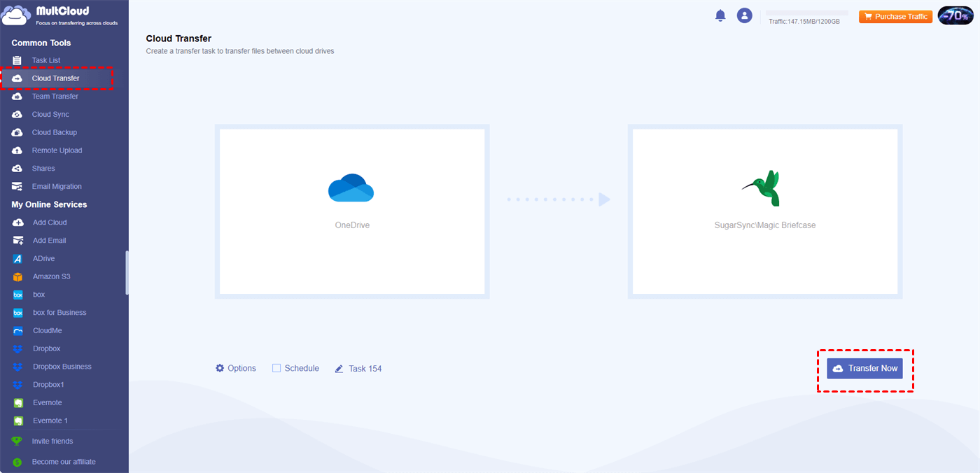This screenshot has height=473, width=980.
Task: Click the Cloud Transfer sidebar icon
Action: [17, 78]
